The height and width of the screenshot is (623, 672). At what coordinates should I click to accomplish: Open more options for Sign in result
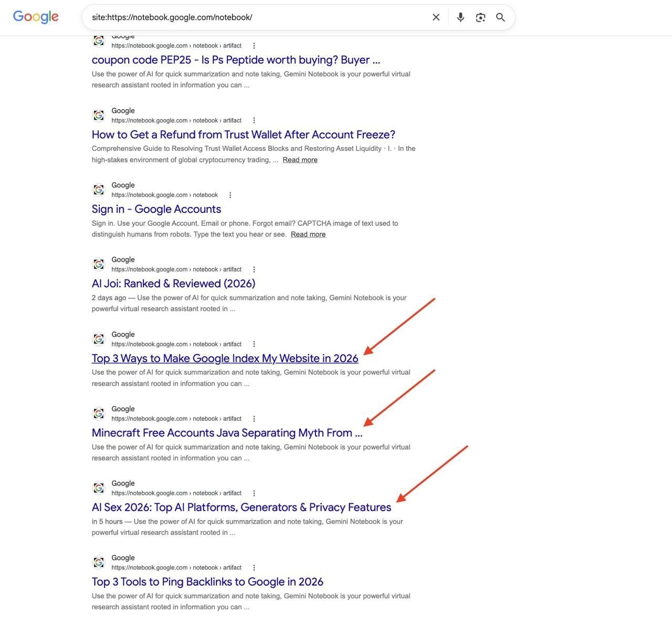pyautogui.click(x=230, y=195)
